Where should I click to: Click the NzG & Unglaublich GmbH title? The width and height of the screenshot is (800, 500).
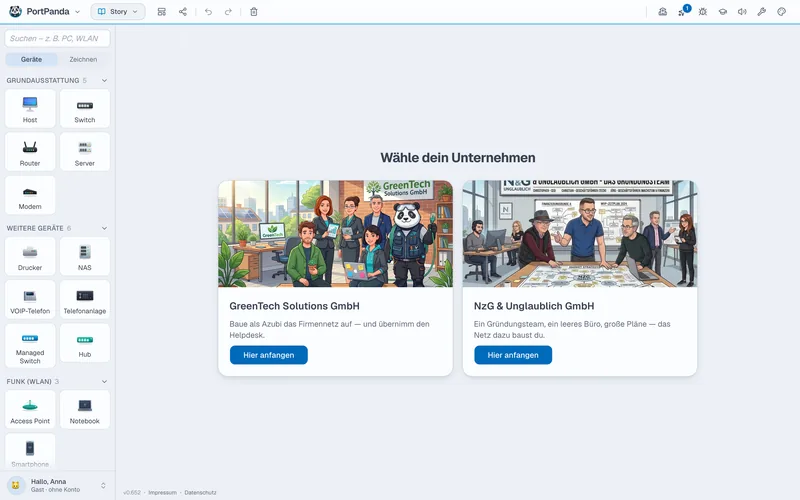point(534,306)
